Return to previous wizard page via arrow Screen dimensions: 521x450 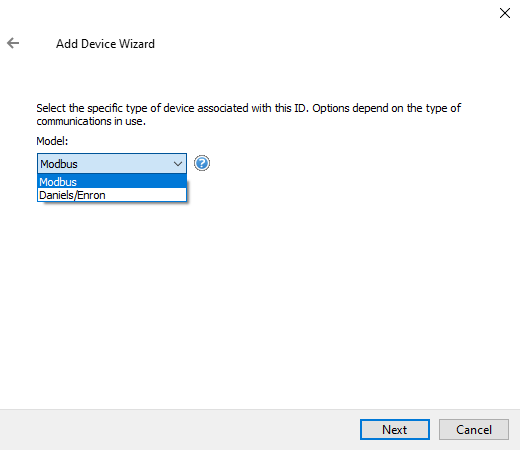click(13, 43)
